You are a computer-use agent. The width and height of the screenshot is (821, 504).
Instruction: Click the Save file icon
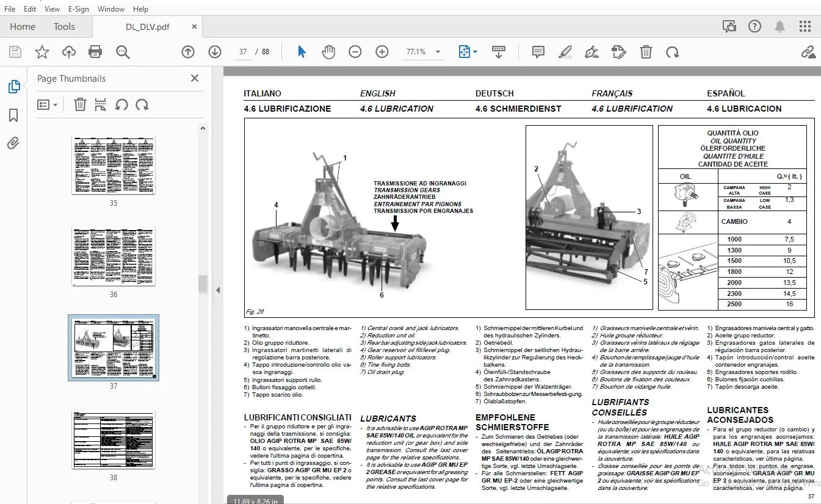coord(15,52)
